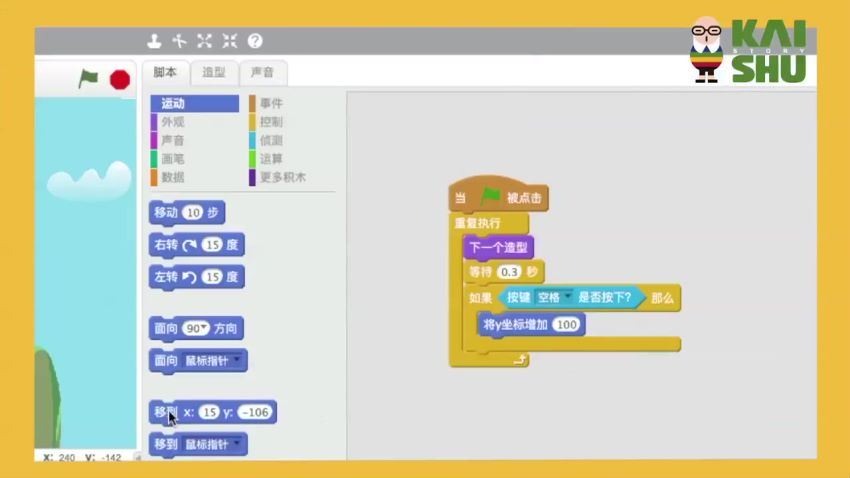Edit the steps value 10 in move block
Image resolution: width=850 pixels, height=478 pixels.
coord(192,212)
